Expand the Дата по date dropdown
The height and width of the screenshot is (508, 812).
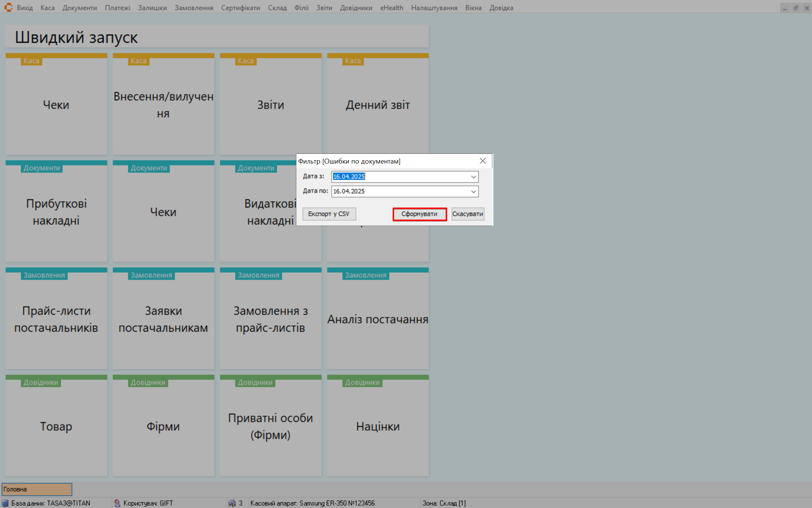click(x=474, y=191)
